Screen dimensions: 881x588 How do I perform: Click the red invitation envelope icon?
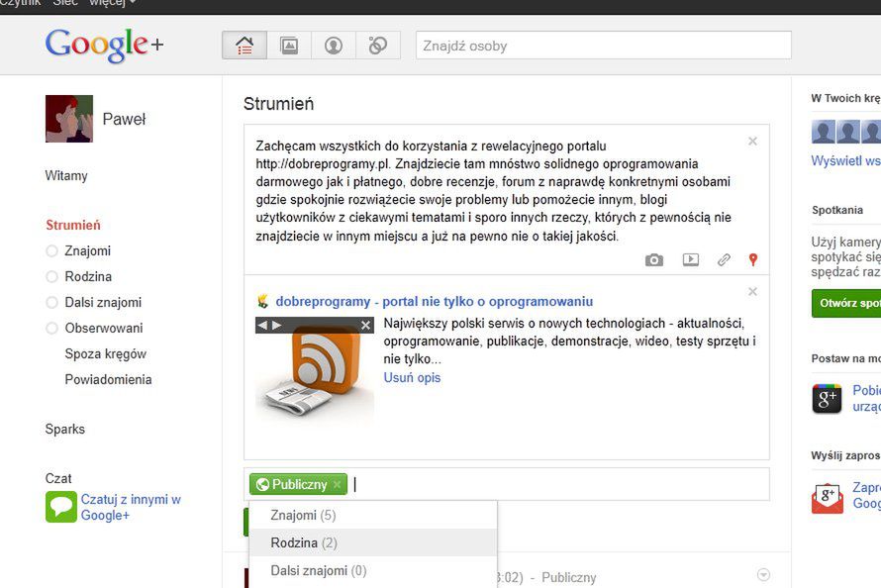pos(827,498)
